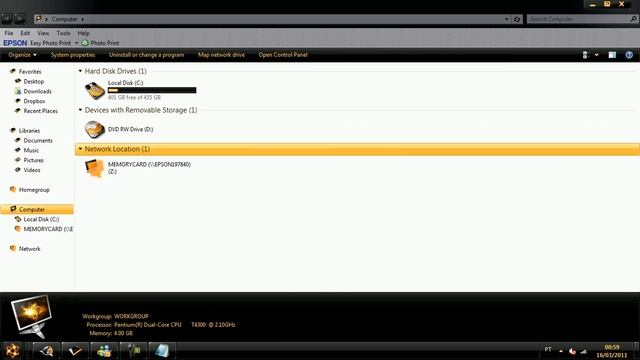
Task: Open the Easy Photo Print dropdown arrow
Action: [76, 43]
